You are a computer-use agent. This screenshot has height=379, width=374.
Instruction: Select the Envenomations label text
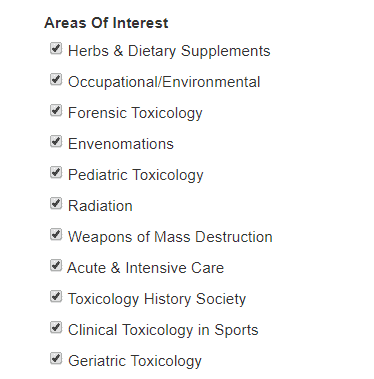click(x=121, y=144)
